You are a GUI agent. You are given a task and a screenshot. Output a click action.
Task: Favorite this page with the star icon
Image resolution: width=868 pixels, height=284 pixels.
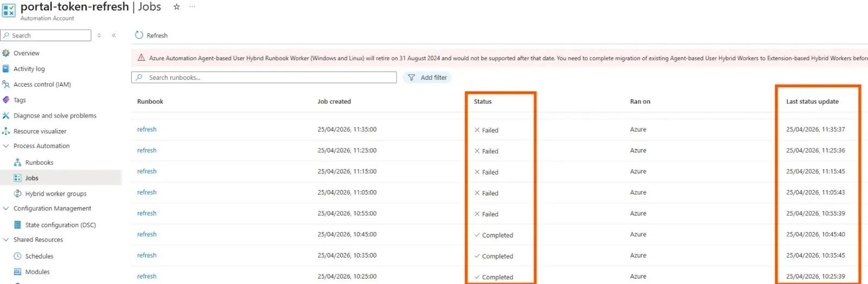tap(176, 7)
